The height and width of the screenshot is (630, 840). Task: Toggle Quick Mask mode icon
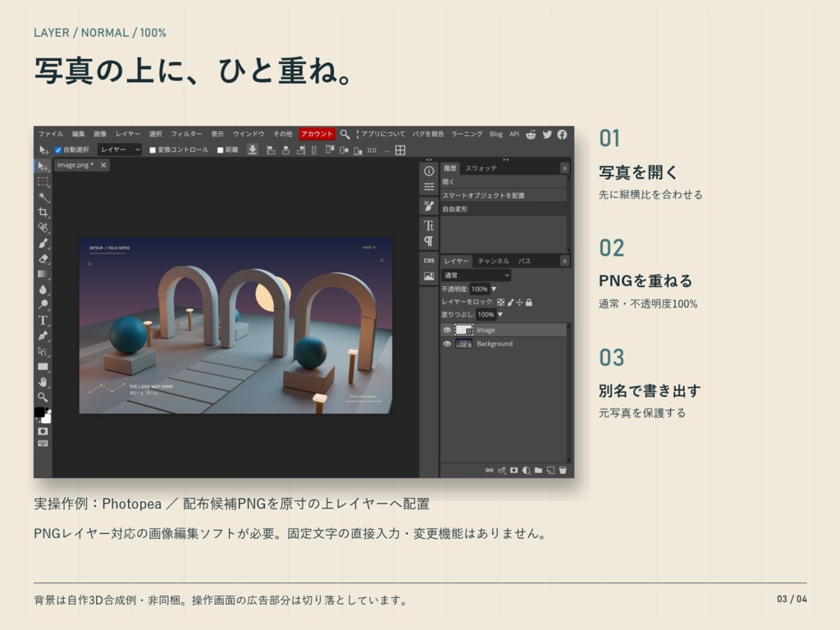tap(43, 431)
